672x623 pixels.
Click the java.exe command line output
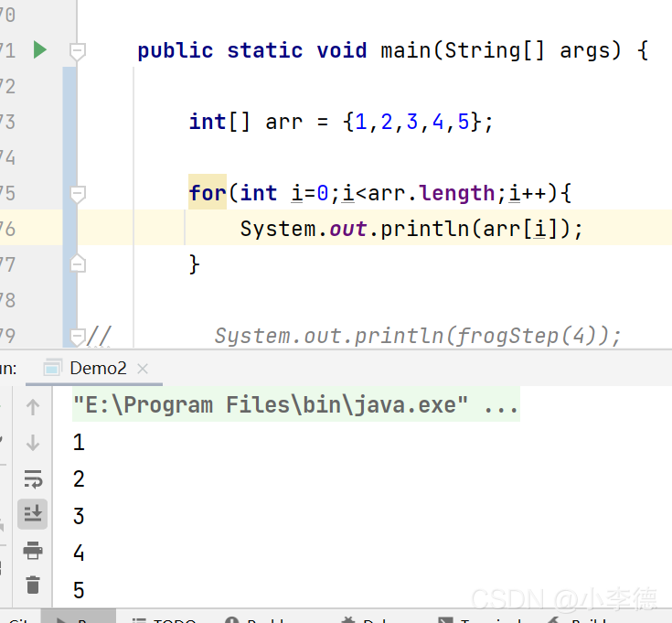(x=296, y=404)
